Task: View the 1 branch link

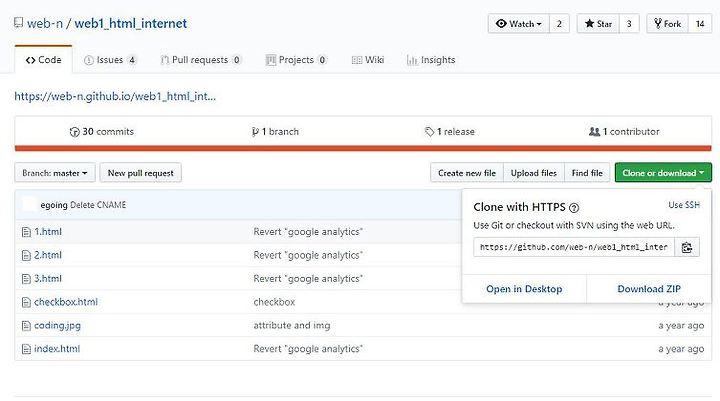Action: [275, 132]
